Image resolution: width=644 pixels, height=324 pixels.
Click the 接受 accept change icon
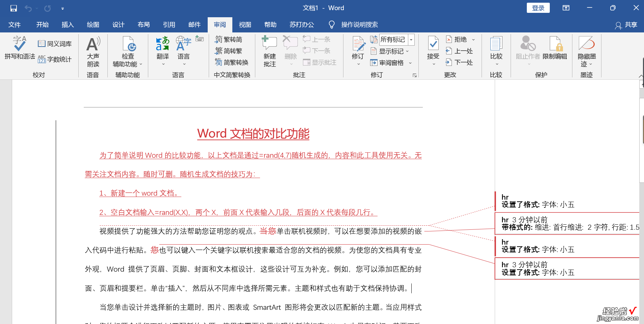(x=433, y=44)
